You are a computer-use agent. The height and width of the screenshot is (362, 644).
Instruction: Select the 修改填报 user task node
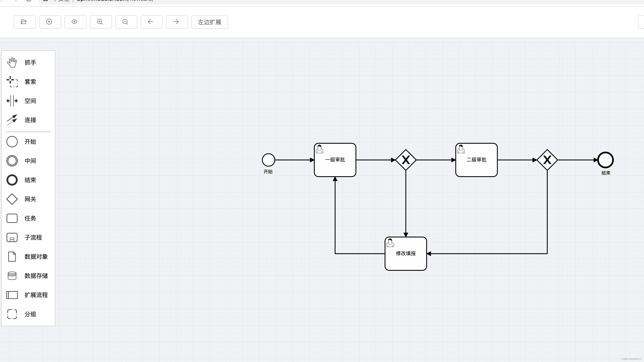coord(406,254)
